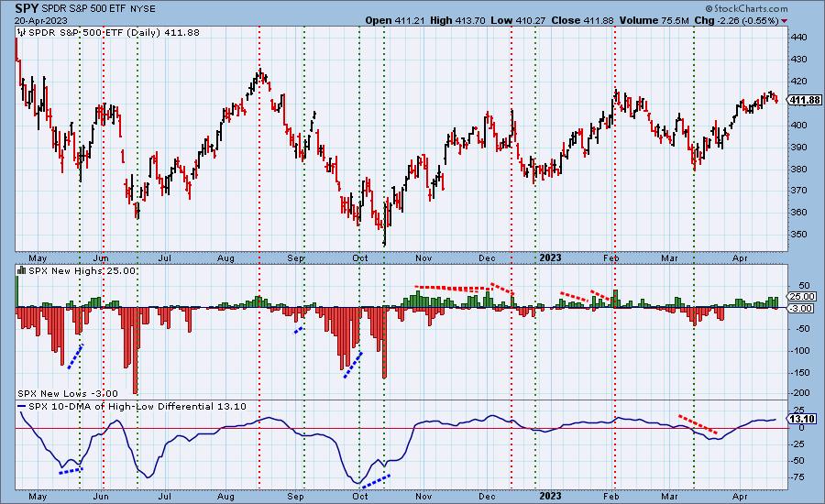Image resolution: width=825 pixels, height=504 pixels.
Task: Click the red down-arrow change indicator
Action: [785, 21]
